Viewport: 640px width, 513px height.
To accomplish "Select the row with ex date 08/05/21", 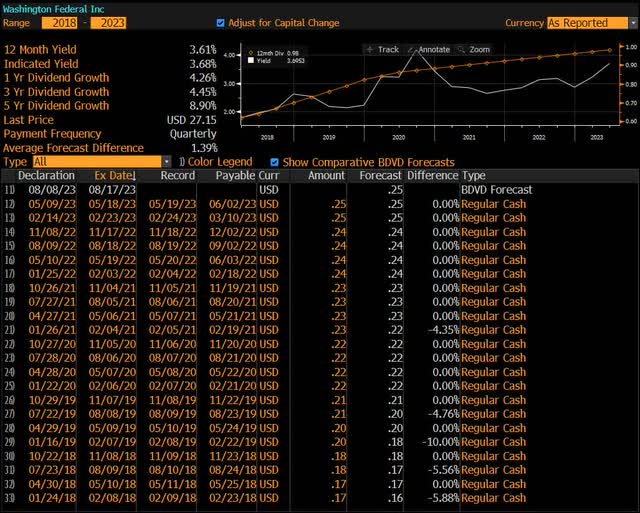I will pyautogui.click(x=320, y=302).
